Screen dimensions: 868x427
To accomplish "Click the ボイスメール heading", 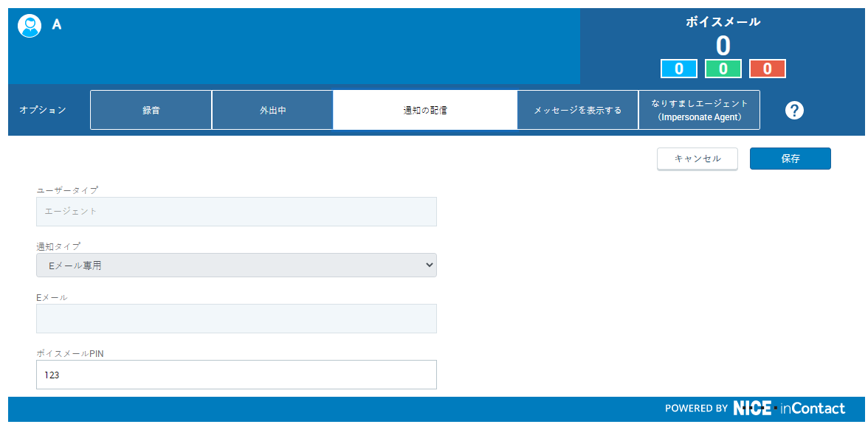I will (x=723, y=22).
